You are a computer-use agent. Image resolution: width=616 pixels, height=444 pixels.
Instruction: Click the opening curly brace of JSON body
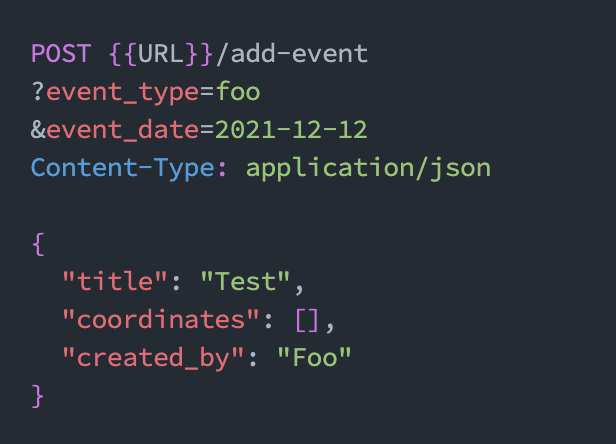38,243
